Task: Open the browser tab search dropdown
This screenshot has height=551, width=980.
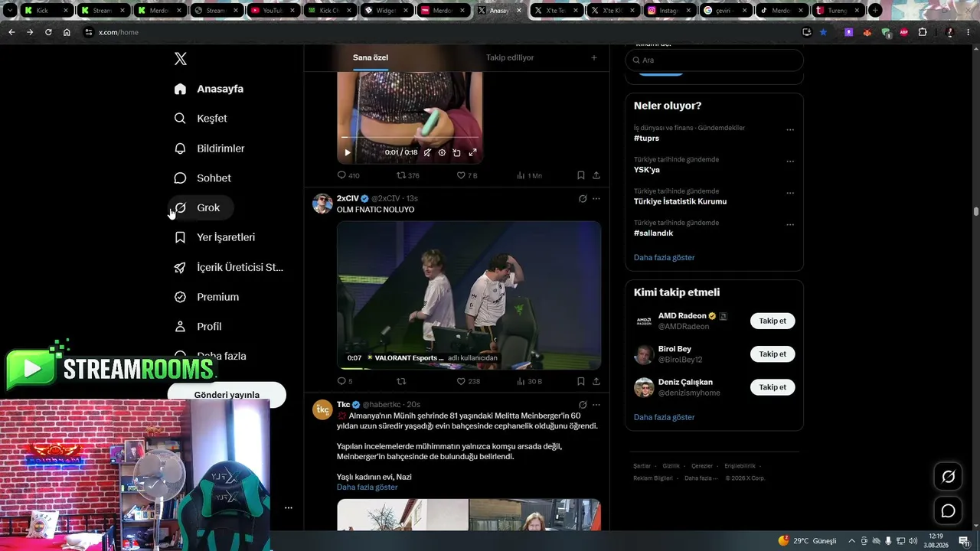Action: (10, 11)
